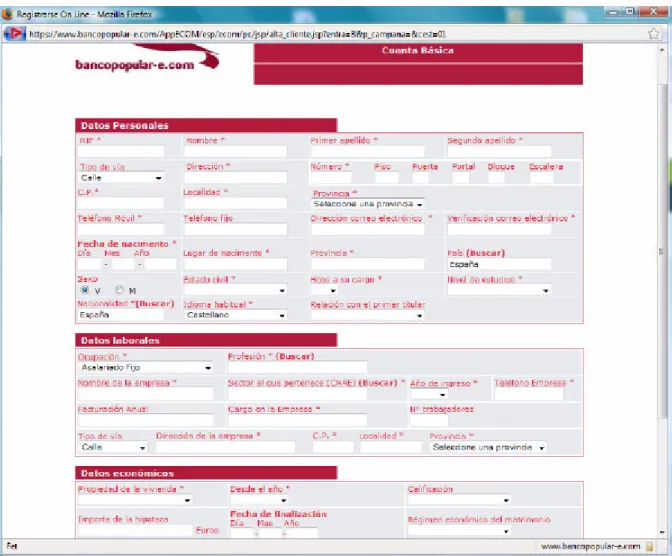Click the País field containing España
Image resolution: width=672 pixels, height=556 pixels.
(x=499, y=264)
